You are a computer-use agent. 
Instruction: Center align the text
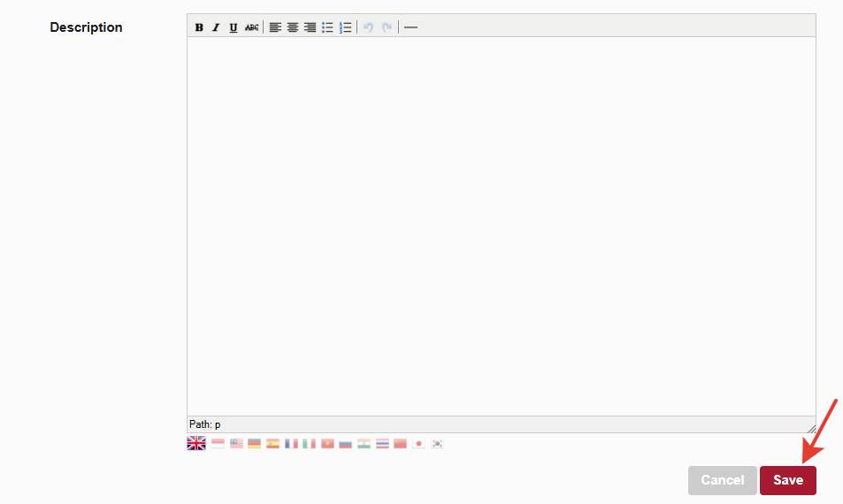[293, 27]
